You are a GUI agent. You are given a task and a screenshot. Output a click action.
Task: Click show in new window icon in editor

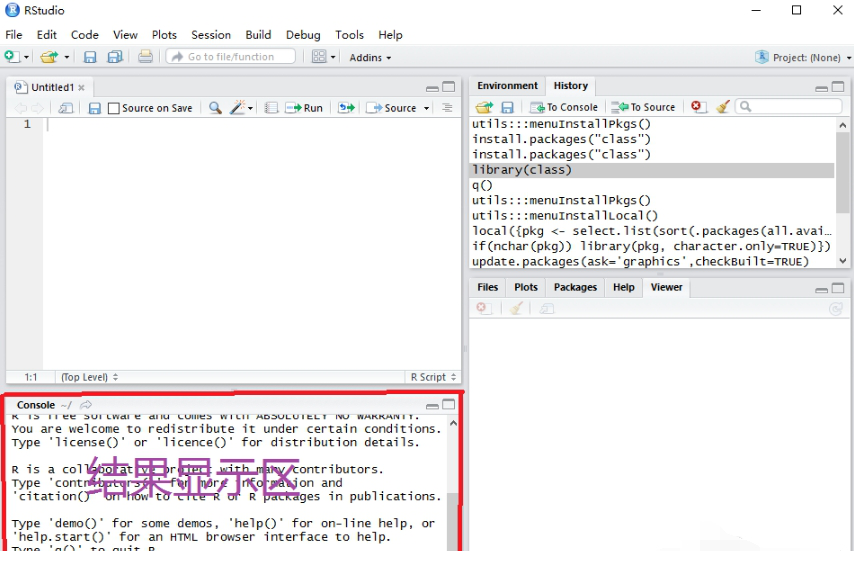coord(66,108)
